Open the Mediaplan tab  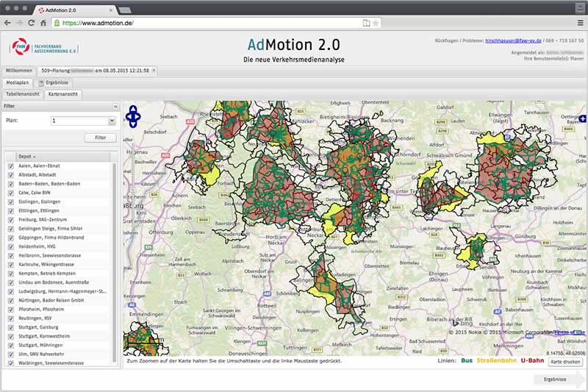[x=17, y=82]
